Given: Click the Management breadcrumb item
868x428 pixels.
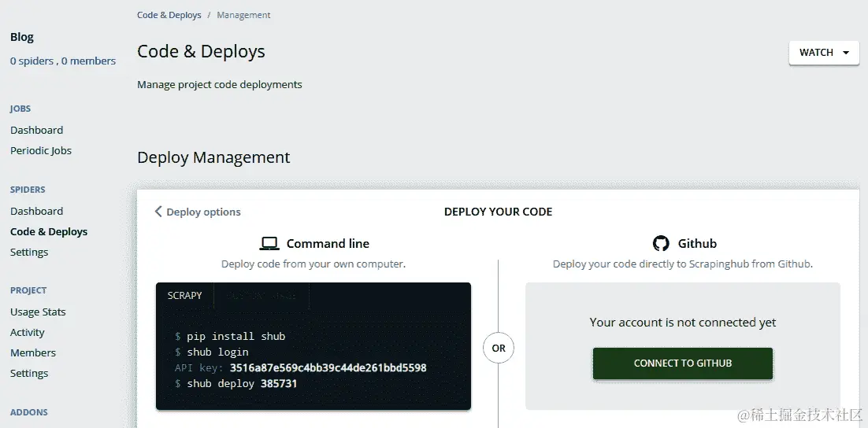Looking at the screenshot, I should (243, 15).
